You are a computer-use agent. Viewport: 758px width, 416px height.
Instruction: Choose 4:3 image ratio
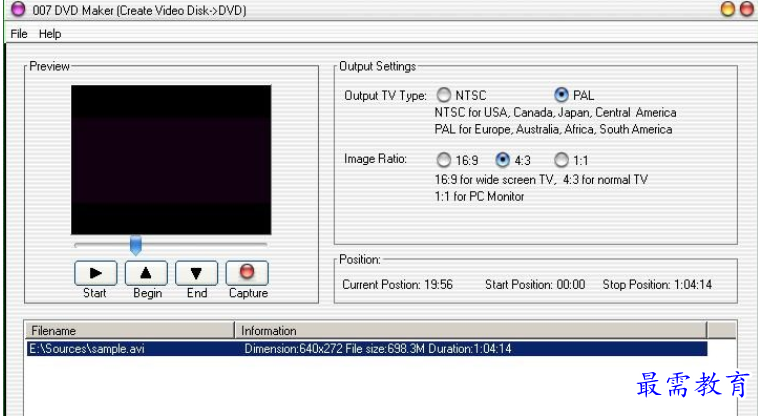502,159
